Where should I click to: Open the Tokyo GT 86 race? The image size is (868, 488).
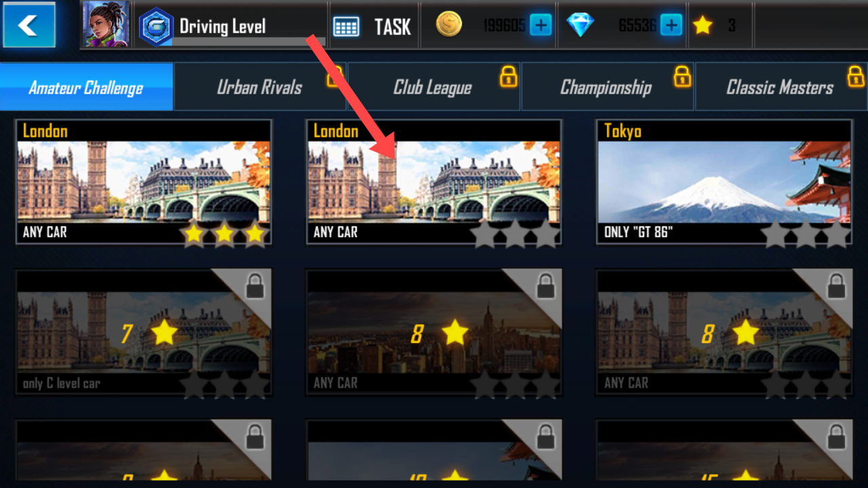click(x=724, y=182)
